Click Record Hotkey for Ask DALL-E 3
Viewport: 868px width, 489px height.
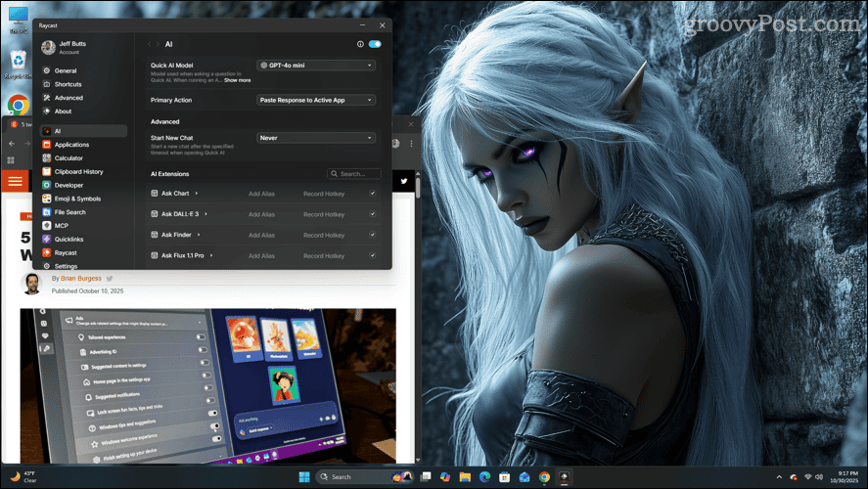(x=324, y=214)
